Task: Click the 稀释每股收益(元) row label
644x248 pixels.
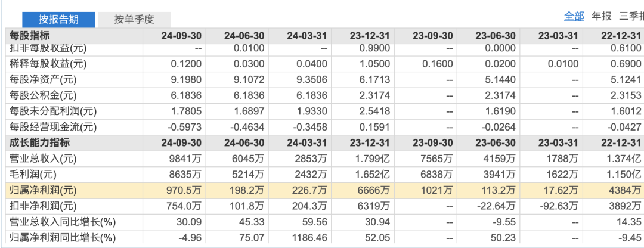Action: [x=48, y=64]
